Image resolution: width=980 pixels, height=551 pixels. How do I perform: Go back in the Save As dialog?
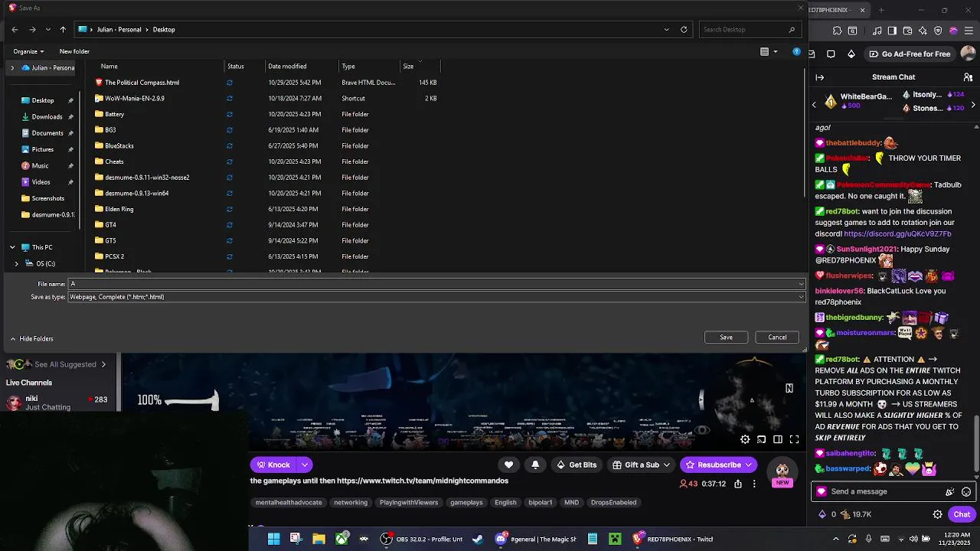pos(15,29)
